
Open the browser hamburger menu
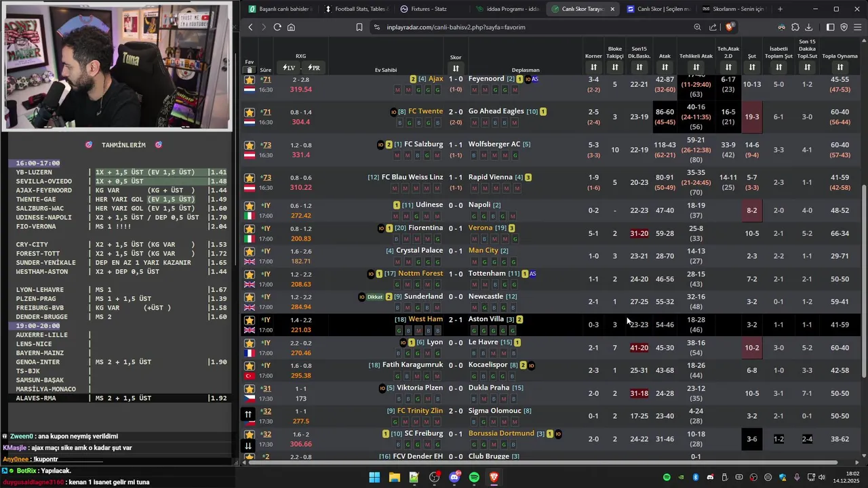point(858,27)
